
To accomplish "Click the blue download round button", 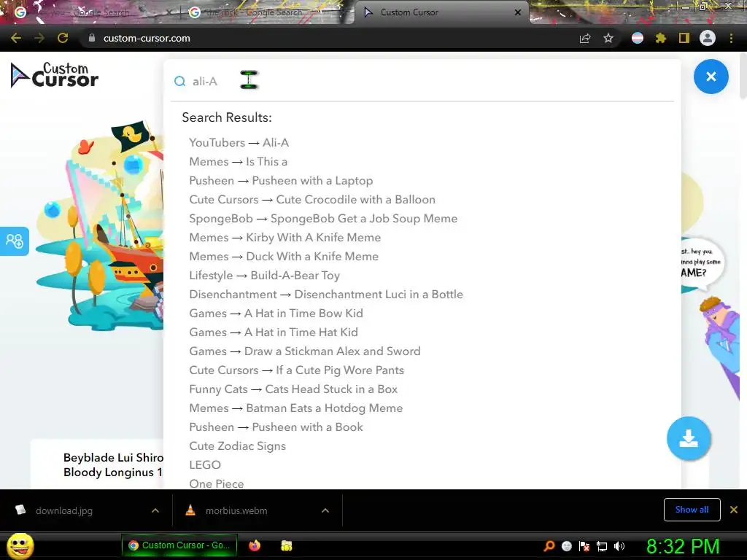I will click(x=689, y=438).
